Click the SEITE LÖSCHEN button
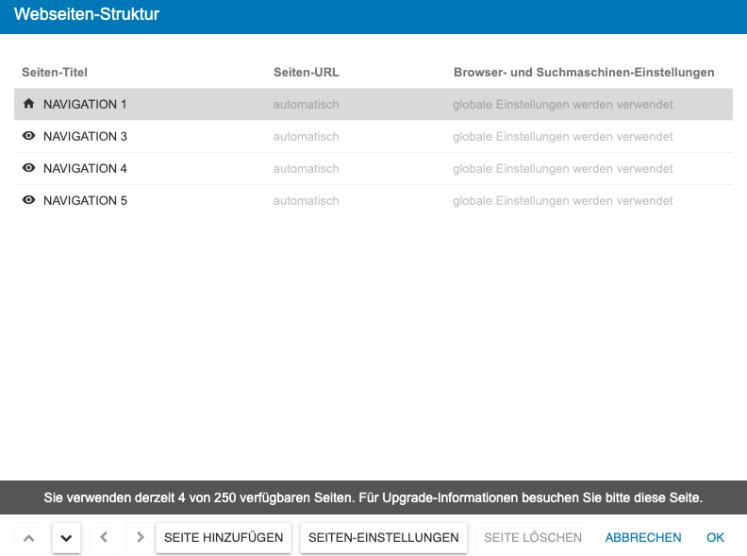 (x=533, y=538)
